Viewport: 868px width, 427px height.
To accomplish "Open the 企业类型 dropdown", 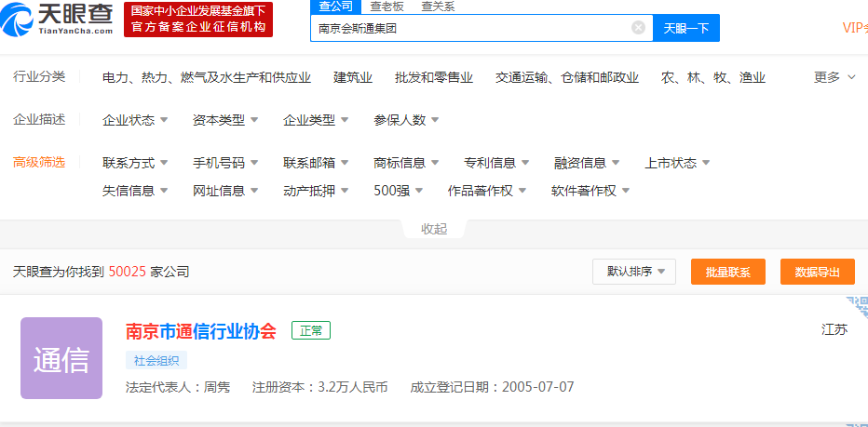I will click(316, 120).
